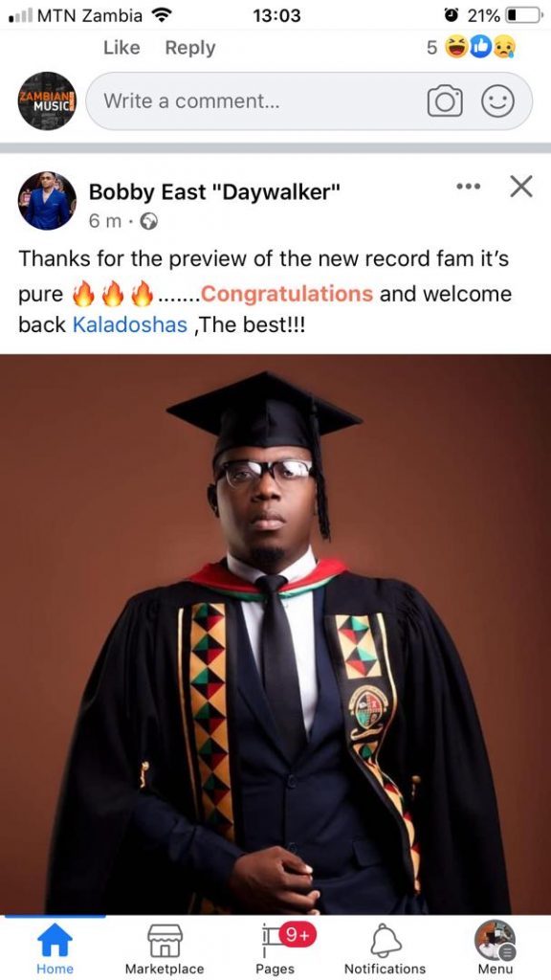Open Bobby East "Daywalker" profile name
This screenshot has height=980, width=551.
pyautogui.click(x=214, y=191)
